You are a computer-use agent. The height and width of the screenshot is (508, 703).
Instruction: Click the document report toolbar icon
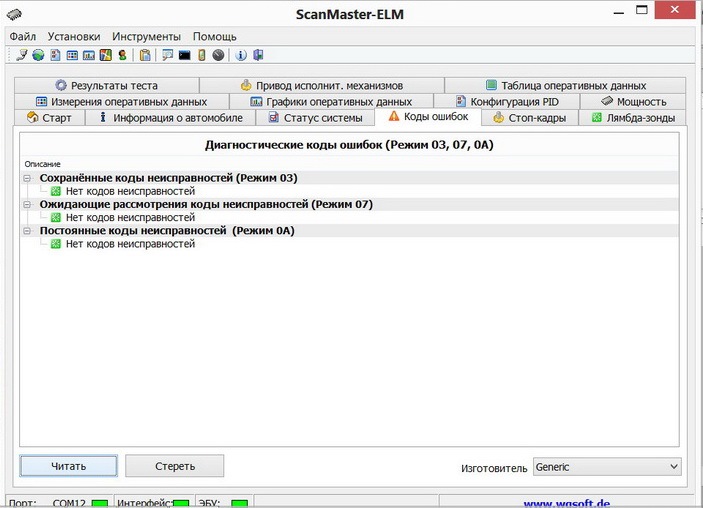coord(55,55)
